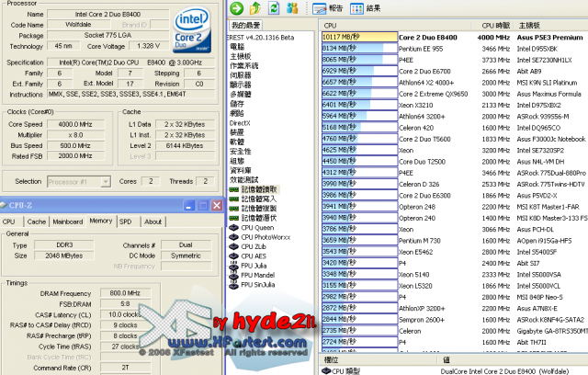Select the highlighted 10117 MB/秒 result bar
Screen dimensions: 588x375
(359, 37)
